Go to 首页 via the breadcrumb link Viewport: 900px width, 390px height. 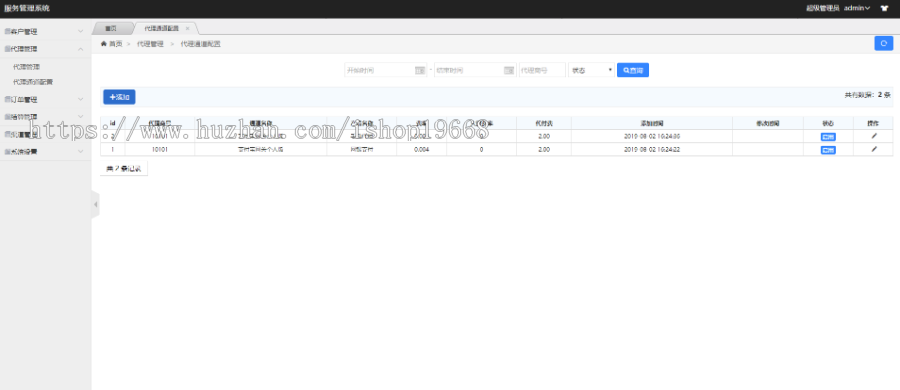(116, 44)
